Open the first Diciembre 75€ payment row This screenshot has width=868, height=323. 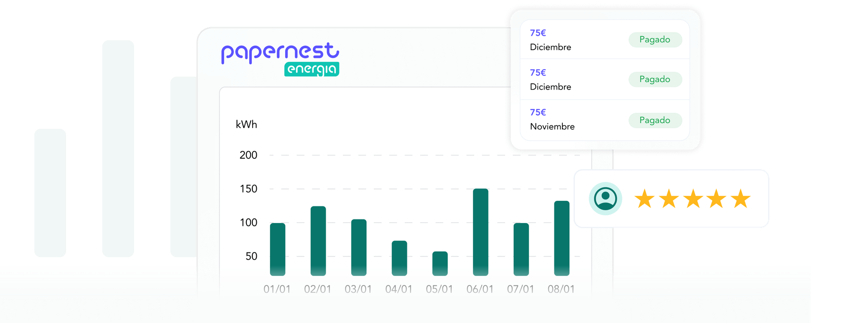coord(605,39)
